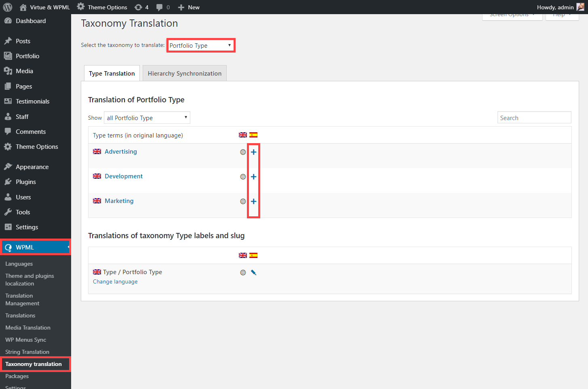Open Tools menu in sidebar

coord(36,212)
